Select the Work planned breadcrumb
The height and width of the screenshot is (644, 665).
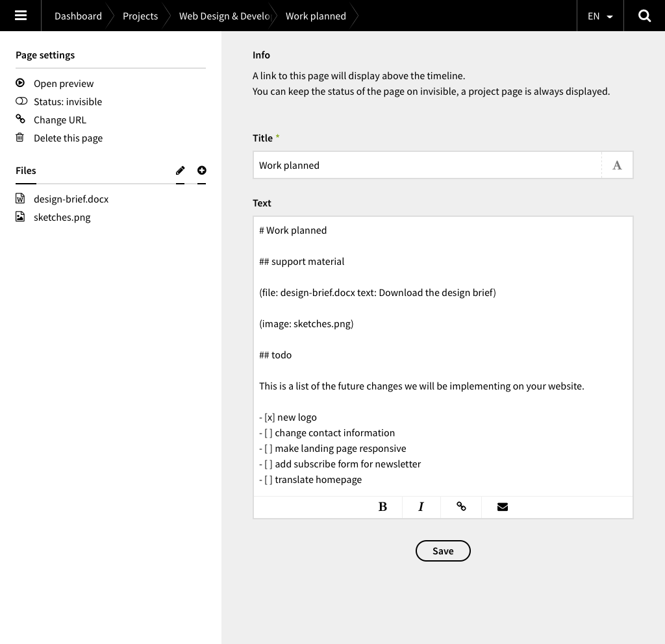pos(316,16)
